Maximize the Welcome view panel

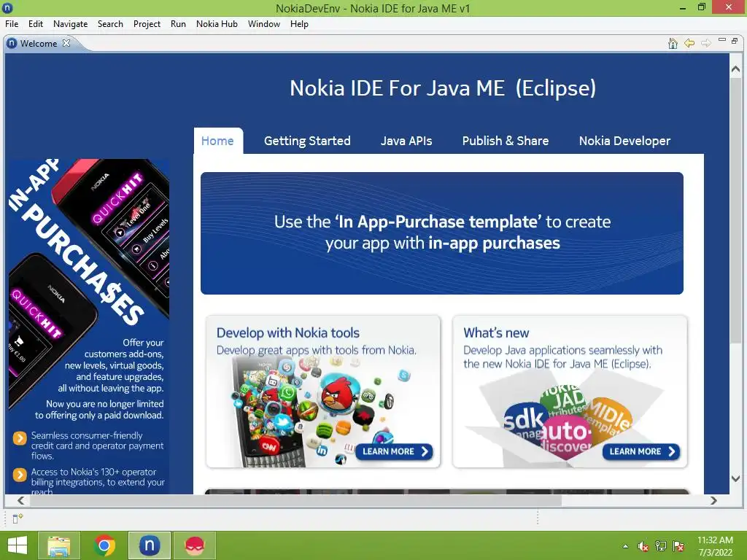point(735,41)
